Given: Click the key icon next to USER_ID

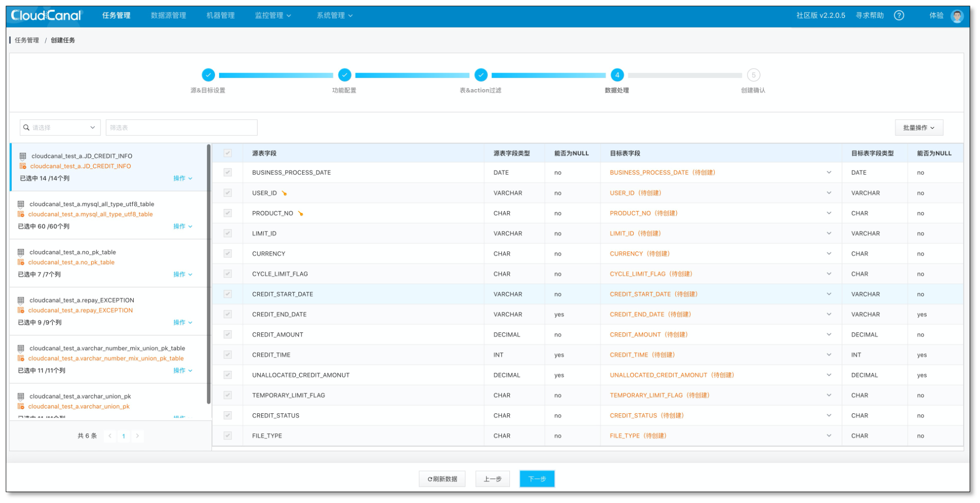Looking at the screenshot, I should (x=284, y=193).
